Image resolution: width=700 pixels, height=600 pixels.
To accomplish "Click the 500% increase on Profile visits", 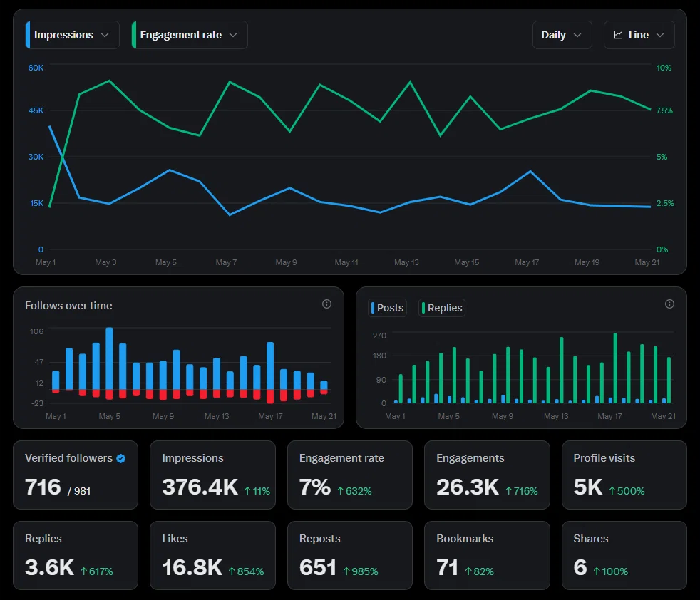I will click(627, 491).
